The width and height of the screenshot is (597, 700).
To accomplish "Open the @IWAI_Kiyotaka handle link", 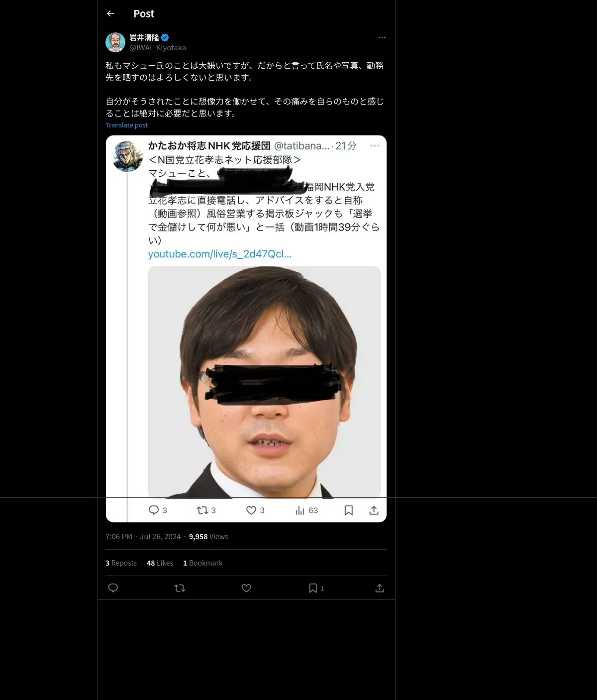I will click(158, 48).
